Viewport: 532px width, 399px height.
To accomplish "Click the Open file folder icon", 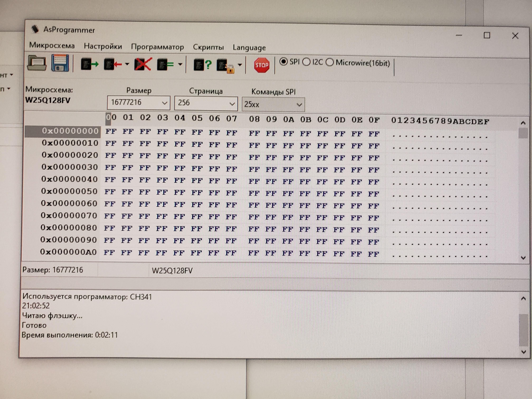I will pos(37,63).
